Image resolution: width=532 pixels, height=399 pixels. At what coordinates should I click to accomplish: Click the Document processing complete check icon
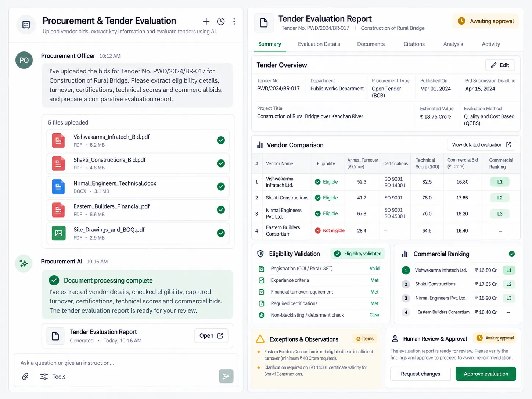[x=54, y=280]
